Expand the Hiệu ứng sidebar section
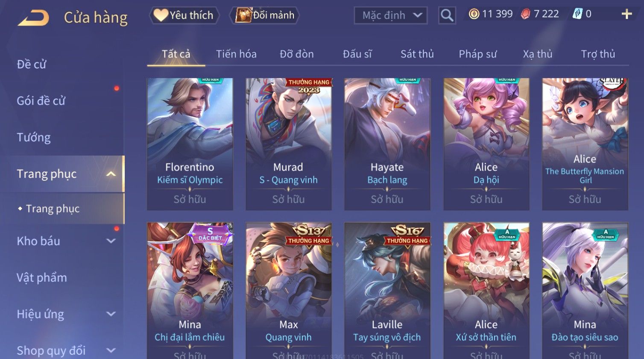This screenshot has width=644, height=359. pyautogui.click(x=111, y=314)
